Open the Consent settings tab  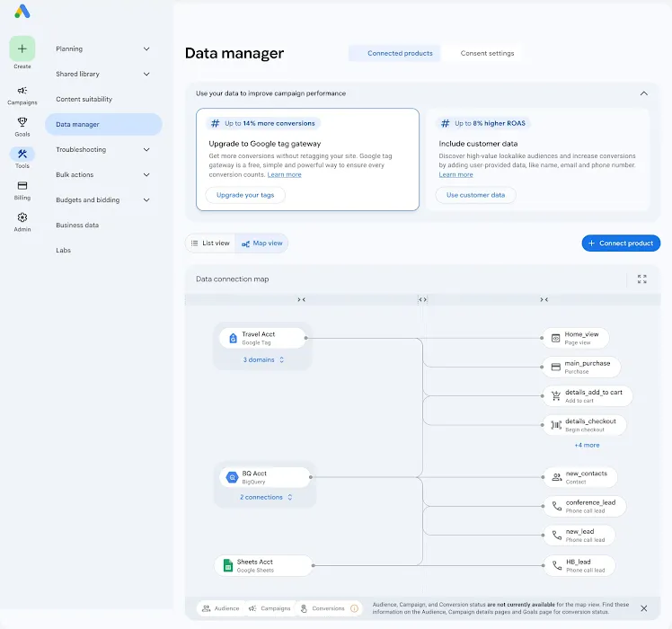pos(487,53)
